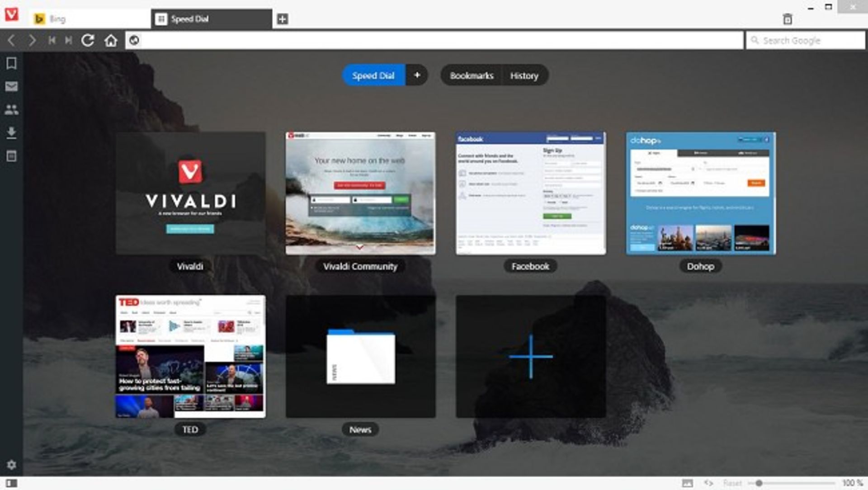Image resolution: width=868 pixels, height=490 pixels.
Task: Click the Rewind navigation icon
Action: tap(52, 40)
